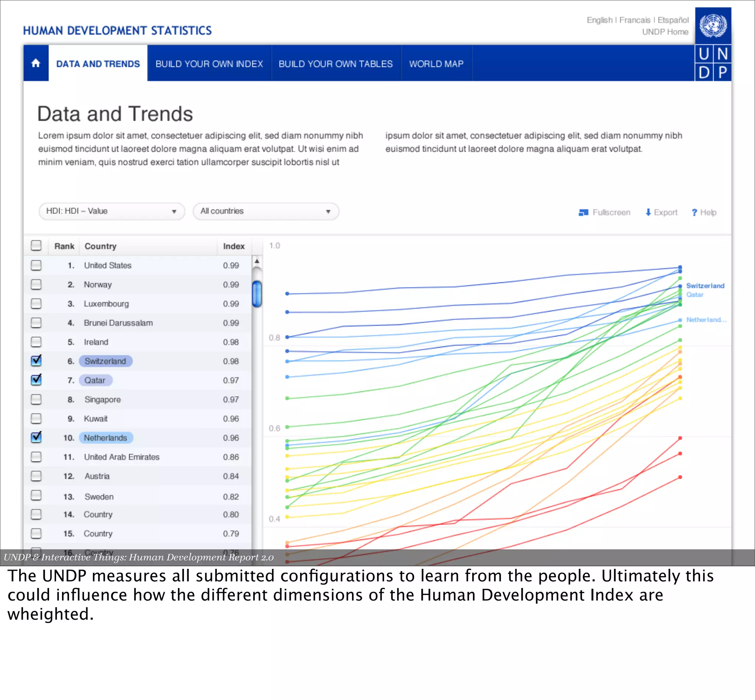Check the Brunei Darussalam checkbox
The width and height of the screenshot is (755, 700).
[36, 323]
